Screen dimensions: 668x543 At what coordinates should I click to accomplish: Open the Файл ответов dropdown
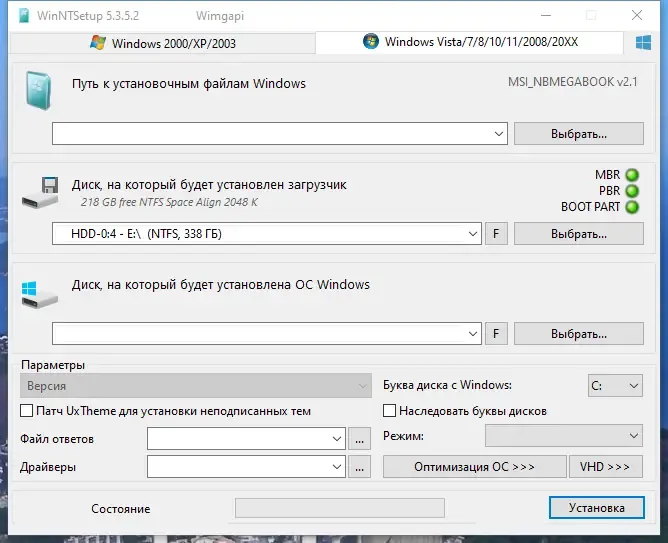click(x=246, y=439)
